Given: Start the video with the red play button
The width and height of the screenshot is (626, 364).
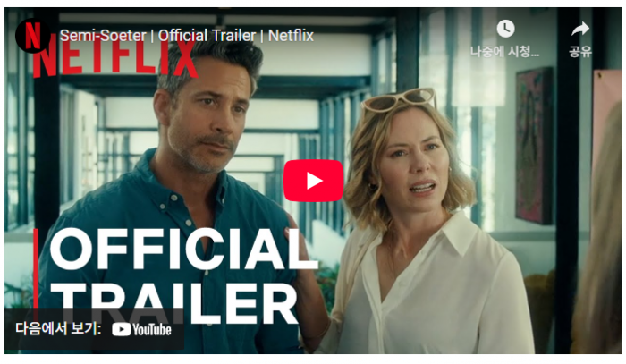Looking at the screenshot, I should click(313, 181).
